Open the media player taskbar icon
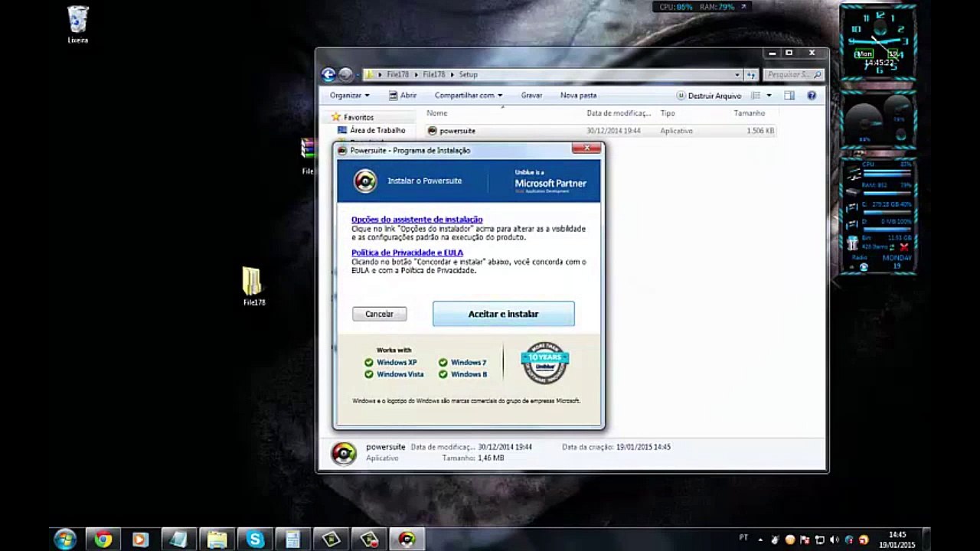 141,540
